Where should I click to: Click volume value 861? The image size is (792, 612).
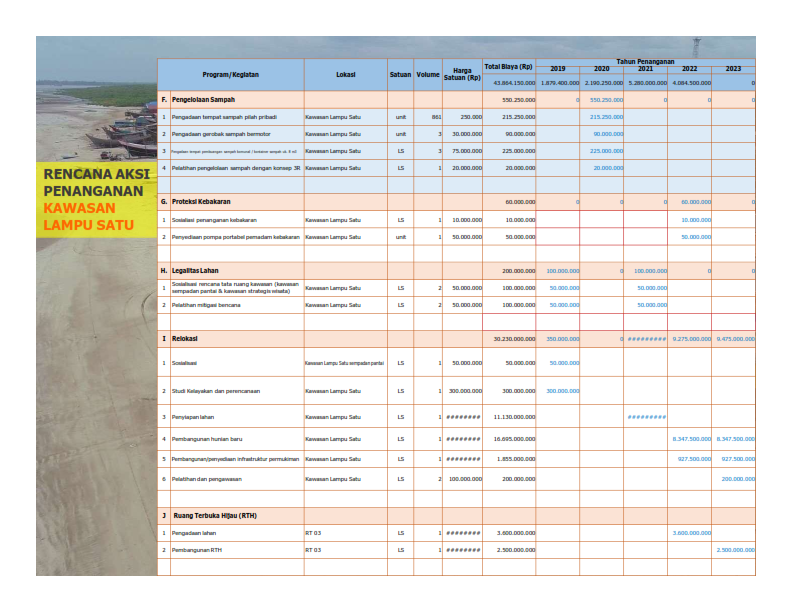(x=436, y=117)
